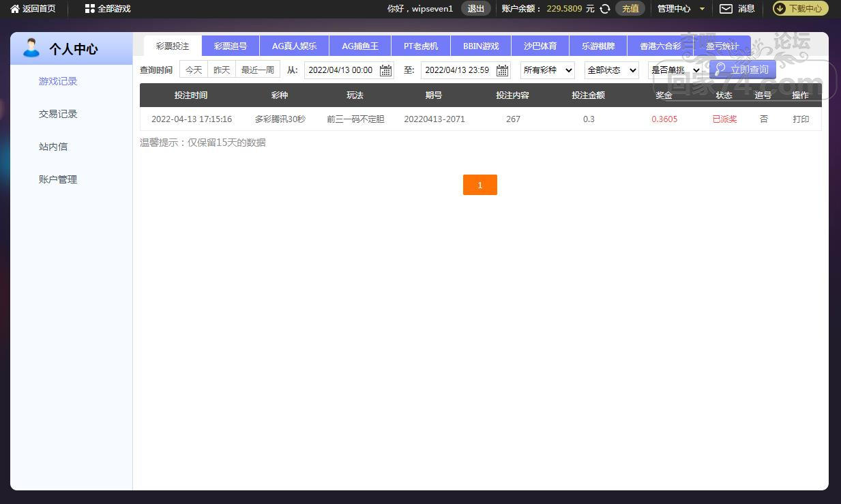Open 交易记录 in the sidebar
The height and width of the screenshot is (504, 841).
coord(58,114)
